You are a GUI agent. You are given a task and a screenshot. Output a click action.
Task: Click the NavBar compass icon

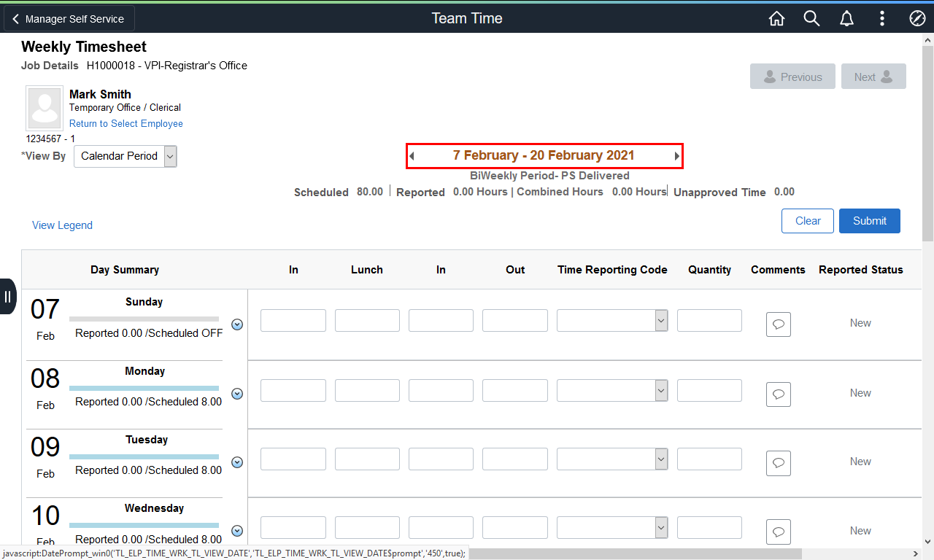[x=917, y=19]
